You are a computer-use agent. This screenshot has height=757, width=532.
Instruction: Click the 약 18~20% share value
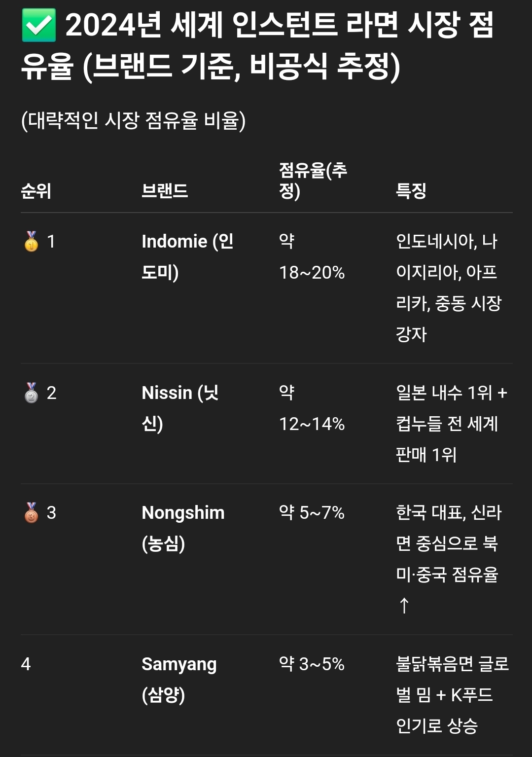click(x=312, y=257)
